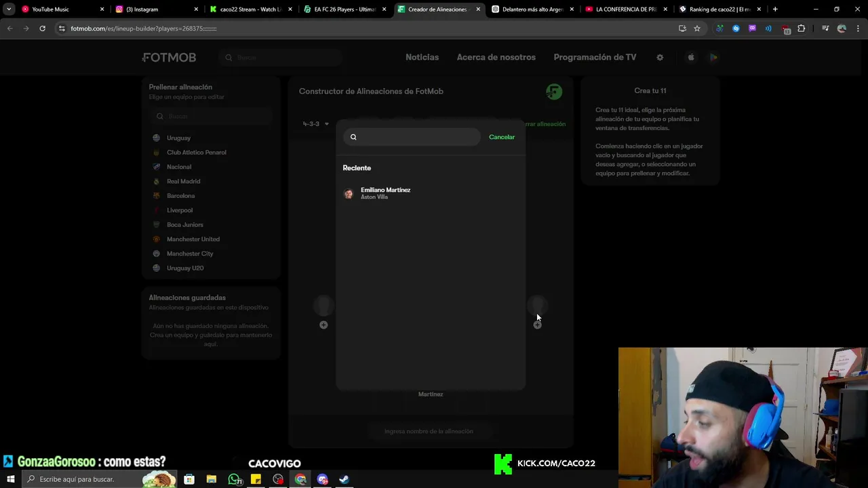Go back in browser
Image resolution: width=868 pixels, height=488 pixels.
coord(9,28)
